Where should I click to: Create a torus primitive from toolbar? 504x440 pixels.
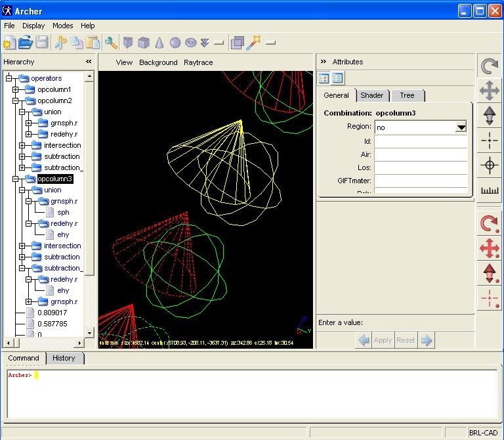pos(190,43)
